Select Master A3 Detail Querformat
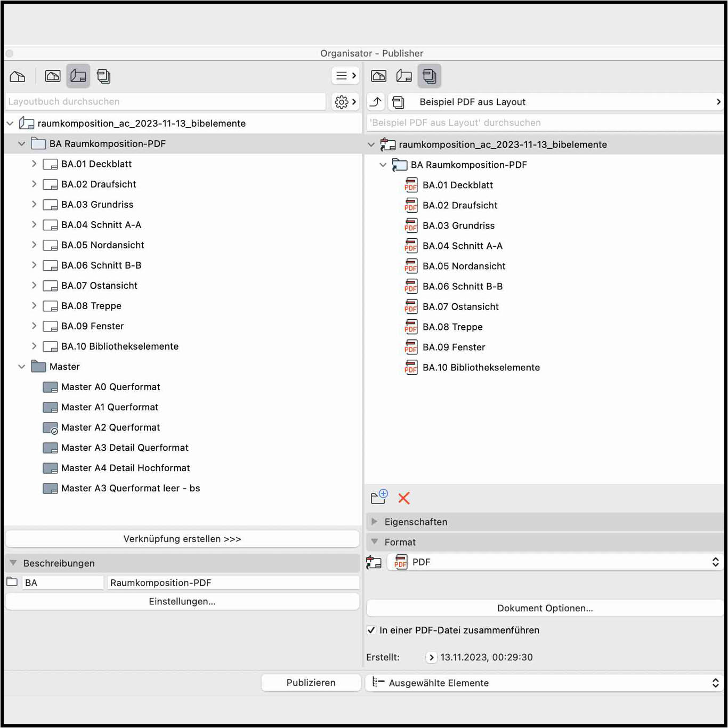The image size is (728, 728). [125, 448]
